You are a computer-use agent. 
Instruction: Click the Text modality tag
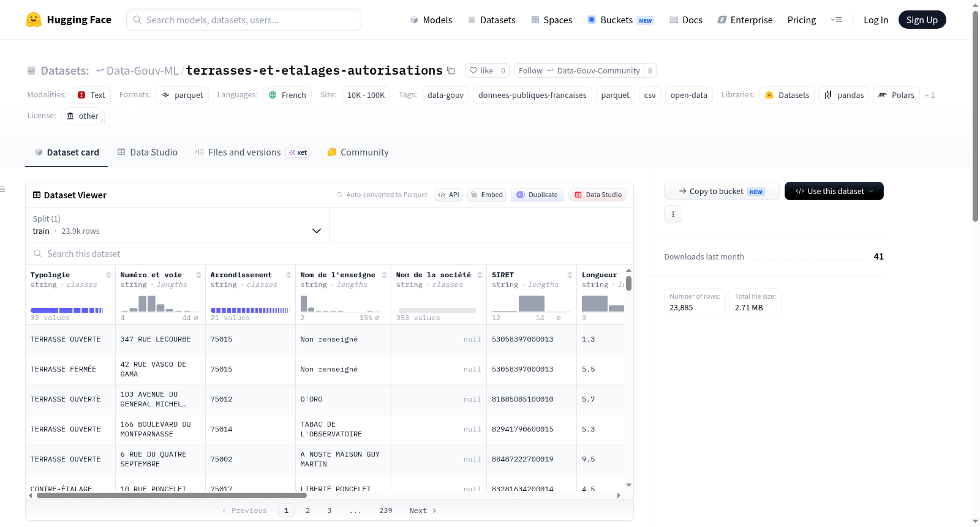coord(91,95)
